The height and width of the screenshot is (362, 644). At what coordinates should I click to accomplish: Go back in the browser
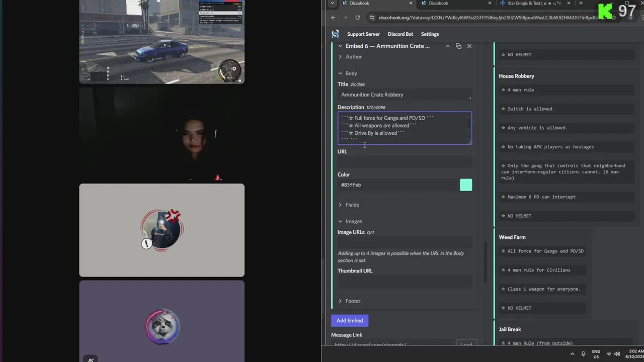click(333, 18)
